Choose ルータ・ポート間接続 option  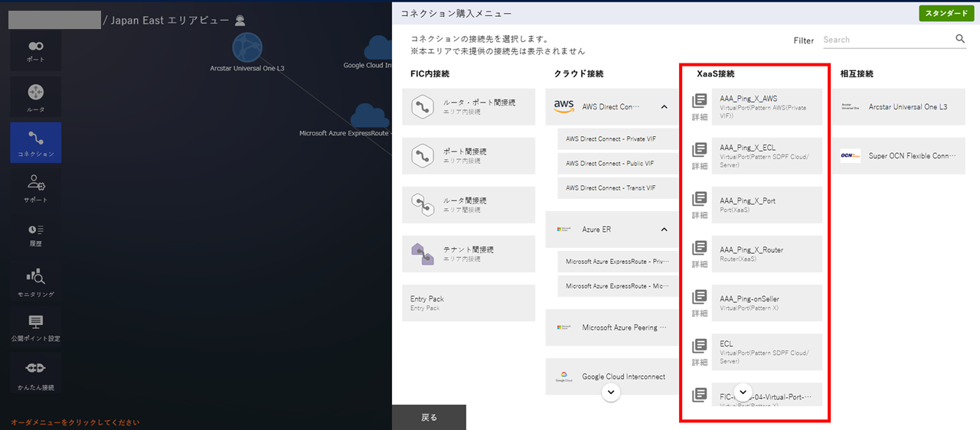coord(469,106)
